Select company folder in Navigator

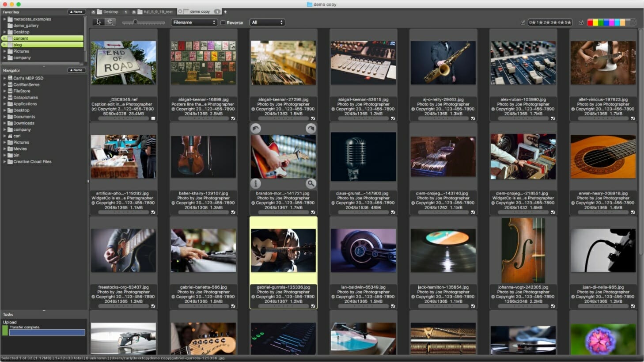(x=22, y=130)
